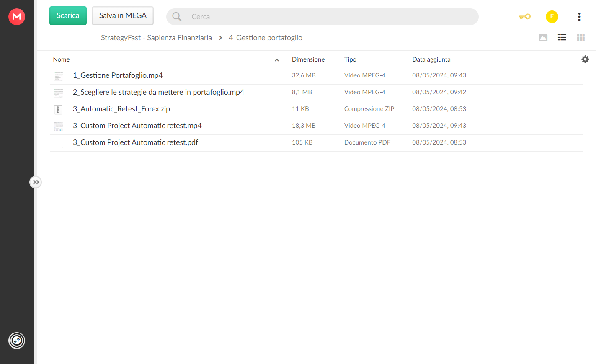Image resolution: width=596 pixels, height=364 pixels.
Task: Select 1_Gestione Portafoglio.mp4 file row
Action: (x=317, y=76)
